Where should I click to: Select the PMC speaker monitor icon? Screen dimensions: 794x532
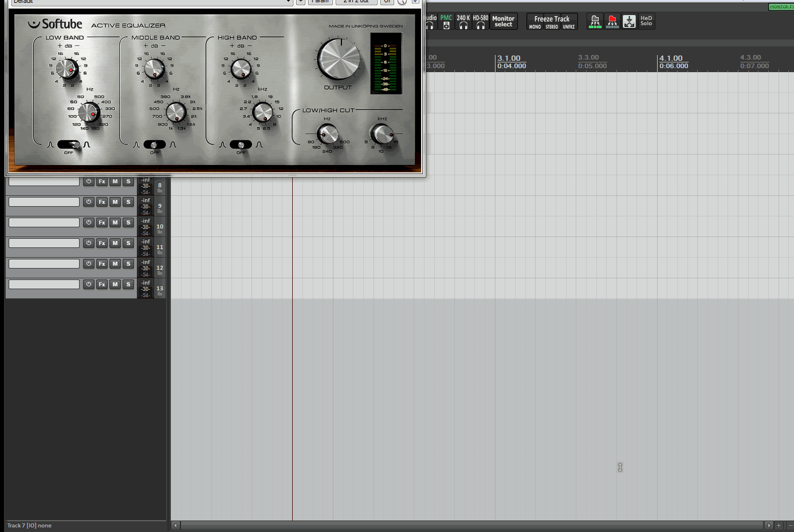click(446, 21)
